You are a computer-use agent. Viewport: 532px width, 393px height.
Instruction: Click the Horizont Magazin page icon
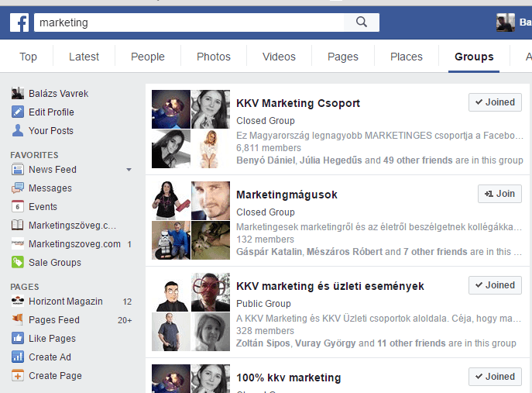18,302
